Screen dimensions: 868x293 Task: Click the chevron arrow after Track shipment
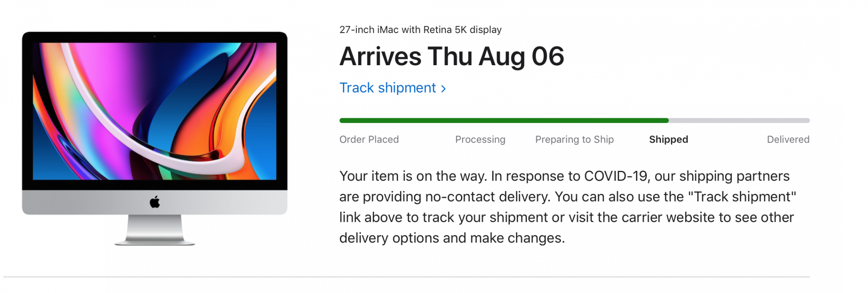443,89
